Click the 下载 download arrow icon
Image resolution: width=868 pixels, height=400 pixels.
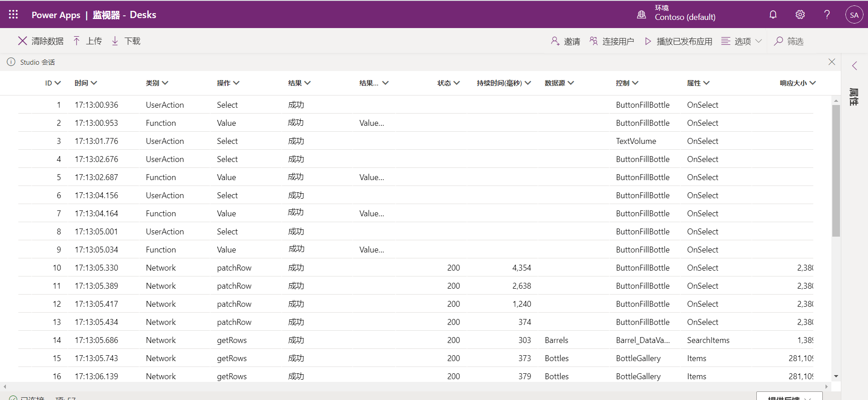tap(115, 41)
